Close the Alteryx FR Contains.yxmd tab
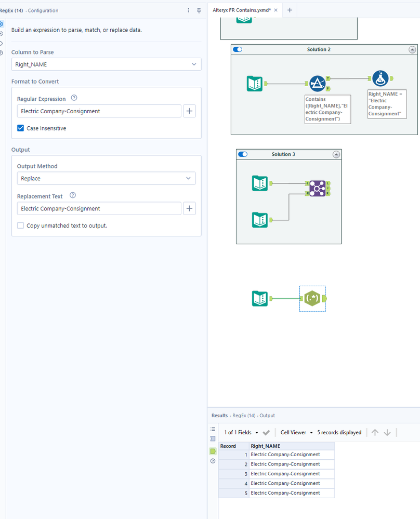 pyautogui.click(x=275, y=10)
